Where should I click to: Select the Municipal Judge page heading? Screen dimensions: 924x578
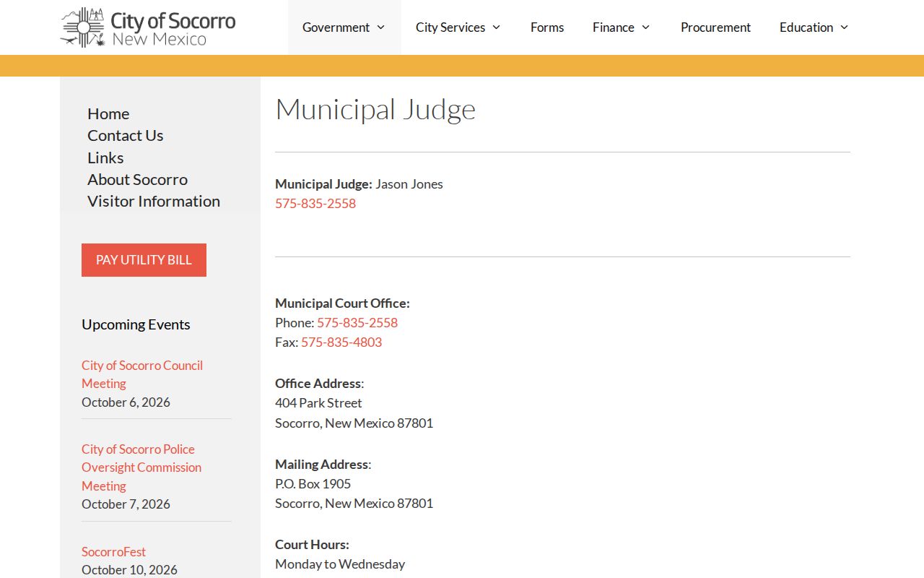tap(375, 110)
